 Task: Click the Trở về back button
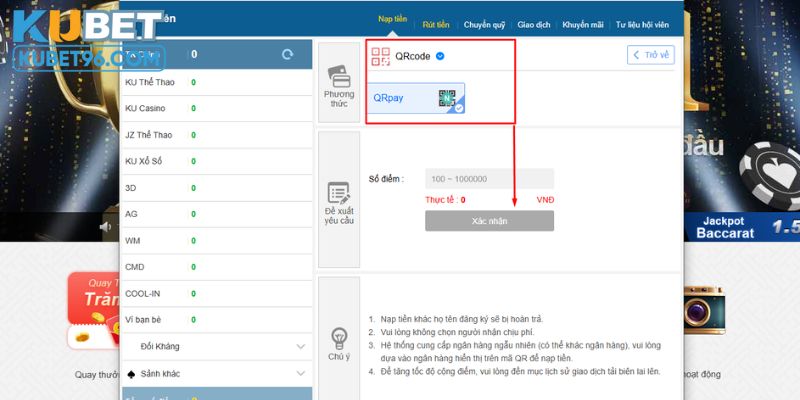[x=651, y=56]
